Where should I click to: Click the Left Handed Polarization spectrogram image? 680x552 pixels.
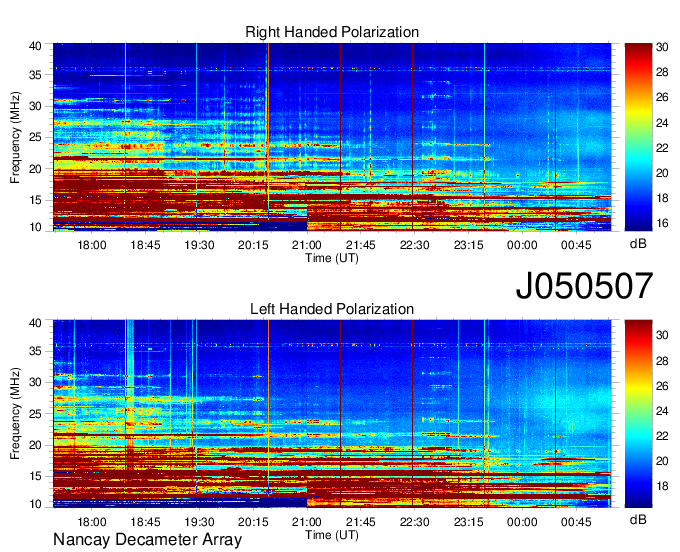332,414
